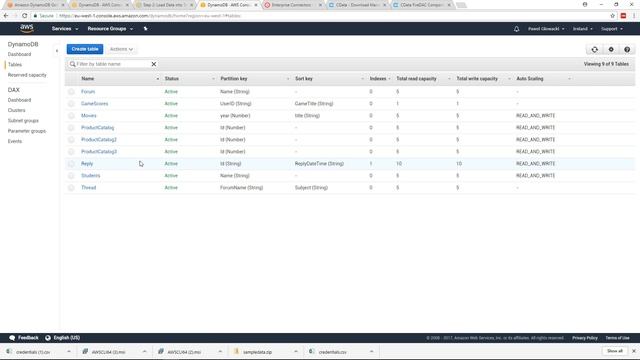640x360 pixels.
Task: Open the GameScores table link
Action: click(x=94, y=104)
